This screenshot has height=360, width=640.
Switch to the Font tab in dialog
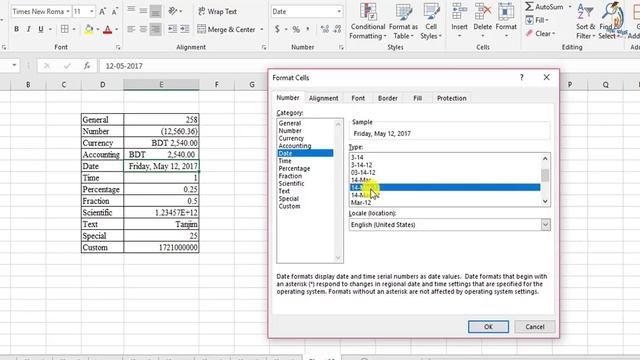pos(358,98)
